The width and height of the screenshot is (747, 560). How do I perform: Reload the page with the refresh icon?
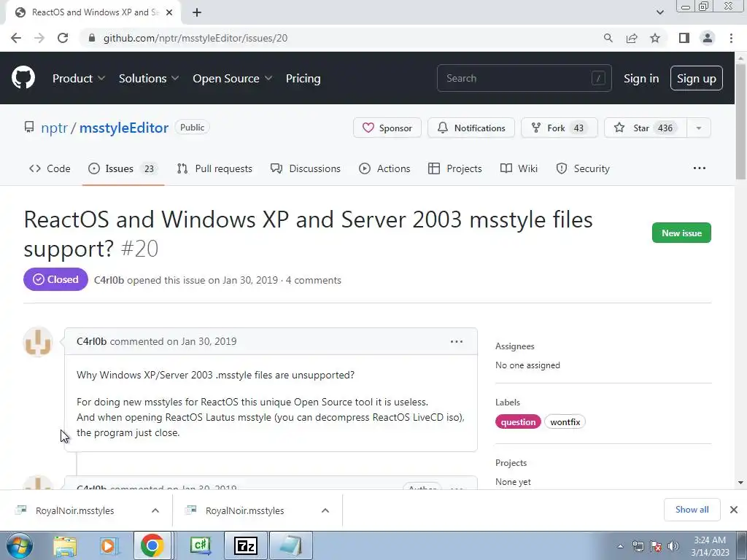63,38
